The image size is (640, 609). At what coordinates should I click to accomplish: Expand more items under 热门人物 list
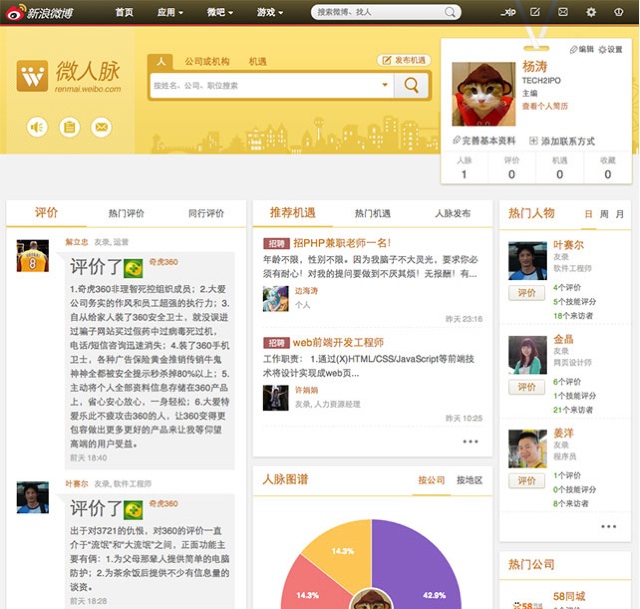coord(608,526)
